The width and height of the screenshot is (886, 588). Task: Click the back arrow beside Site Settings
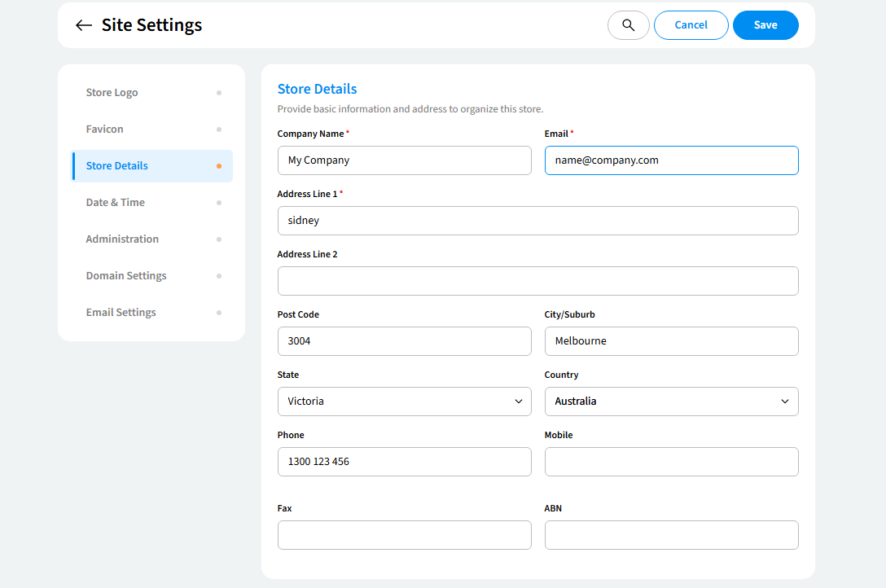tap(83, 25)
